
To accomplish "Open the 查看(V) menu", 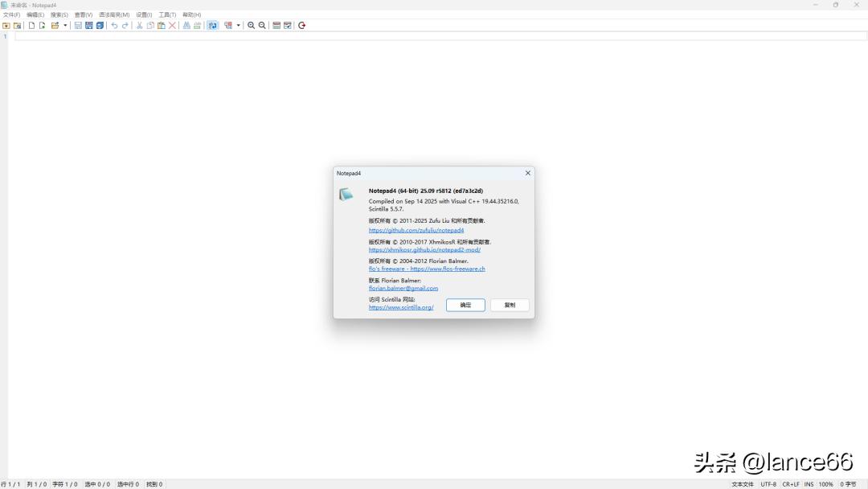I will [84, 15].
